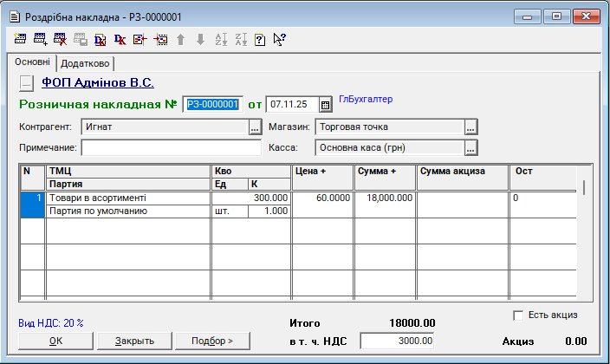610x364 pixels.
Task: Open the Магазин selection list button
Action: pos(470,127)
